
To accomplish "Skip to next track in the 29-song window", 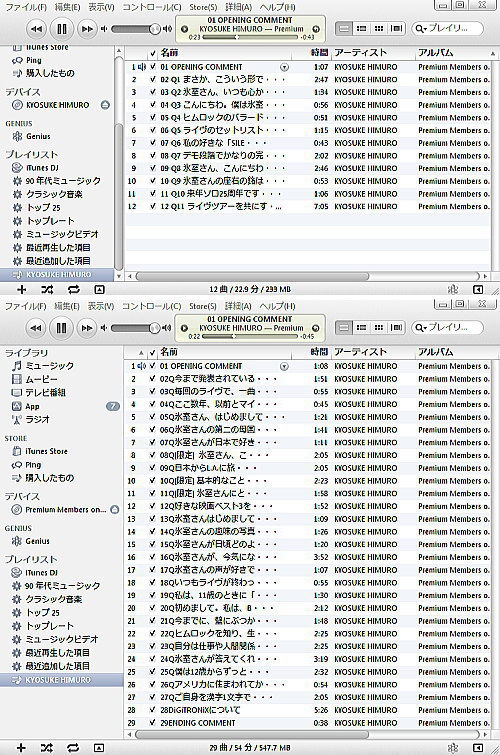I will pos(87,328).
